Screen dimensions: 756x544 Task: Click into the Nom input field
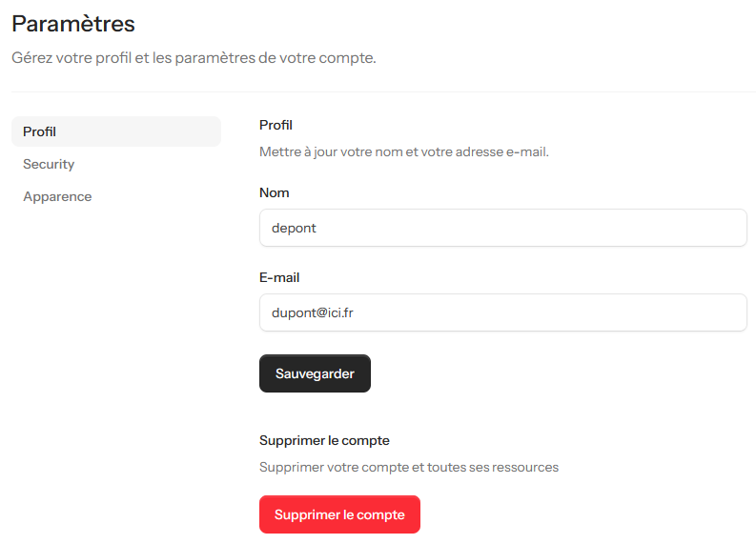click(x=502, y=228)
